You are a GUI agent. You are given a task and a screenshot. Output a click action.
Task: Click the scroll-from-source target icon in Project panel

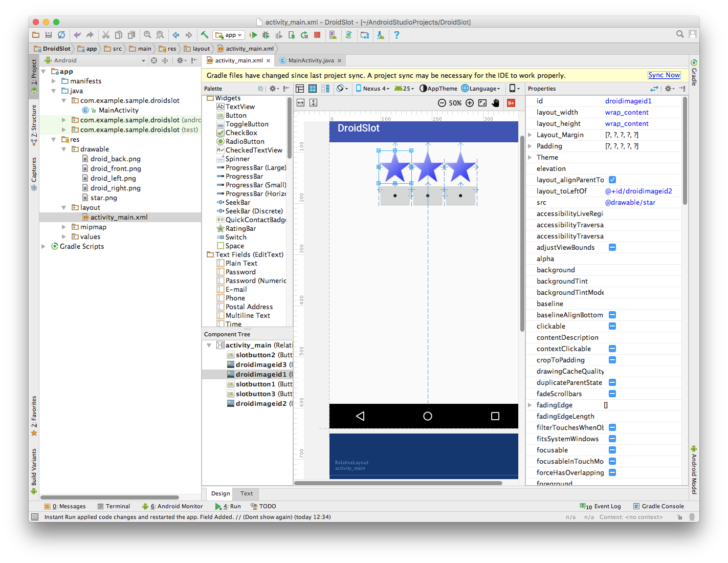[154, 60]
